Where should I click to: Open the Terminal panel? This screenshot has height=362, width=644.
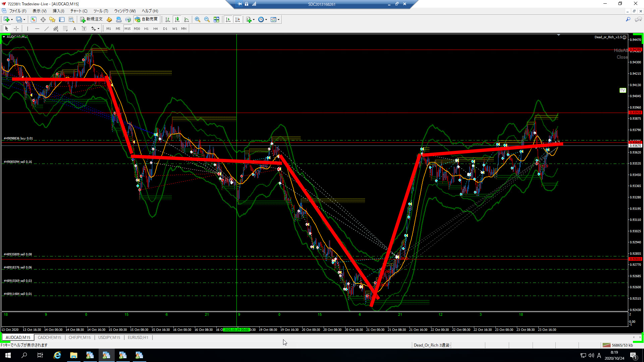coord(62,19)
